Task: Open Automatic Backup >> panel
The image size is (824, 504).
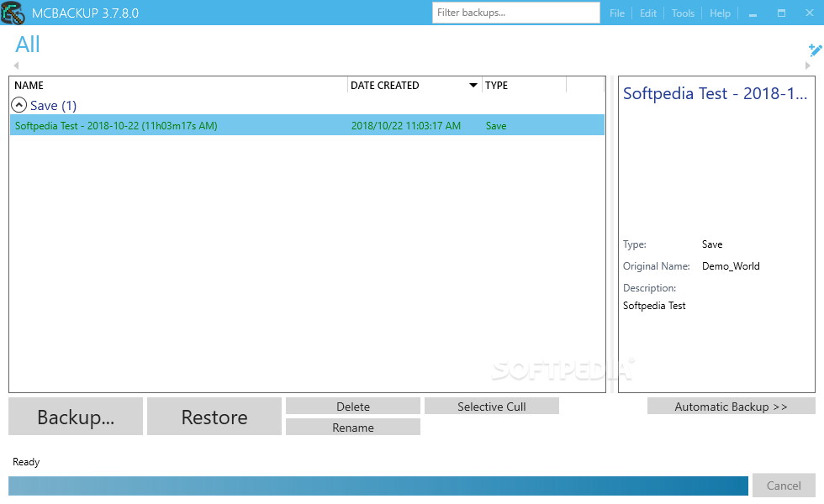Action: [731, 406]
